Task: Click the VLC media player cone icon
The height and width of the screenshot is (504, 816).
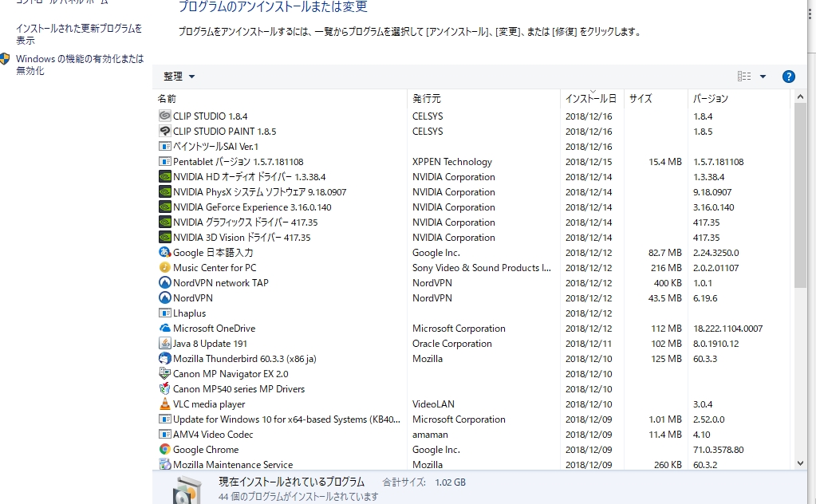Action: click(x=164, y=404)
